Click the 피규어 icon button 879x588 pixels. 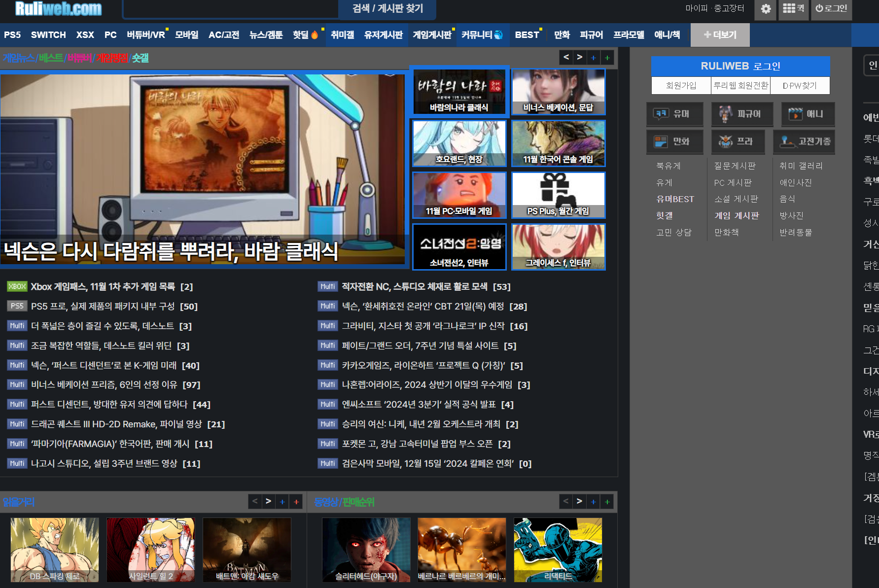pos(742,114)
